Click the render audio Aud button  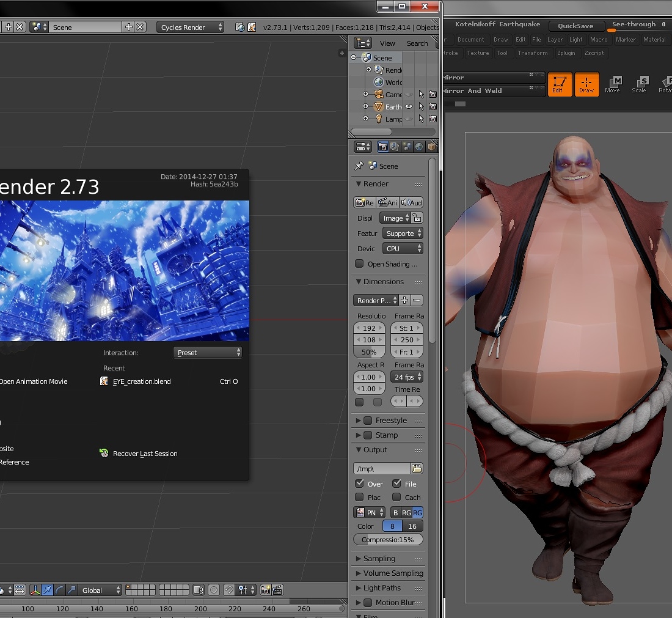[411, 202]
